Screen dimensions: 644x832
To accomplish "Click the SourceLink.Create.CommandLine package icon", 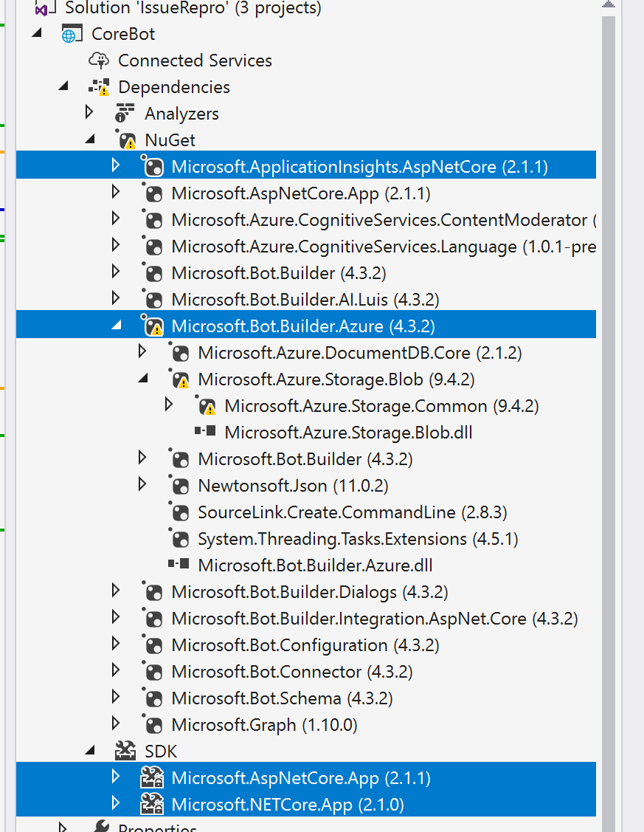I will 179,512.
